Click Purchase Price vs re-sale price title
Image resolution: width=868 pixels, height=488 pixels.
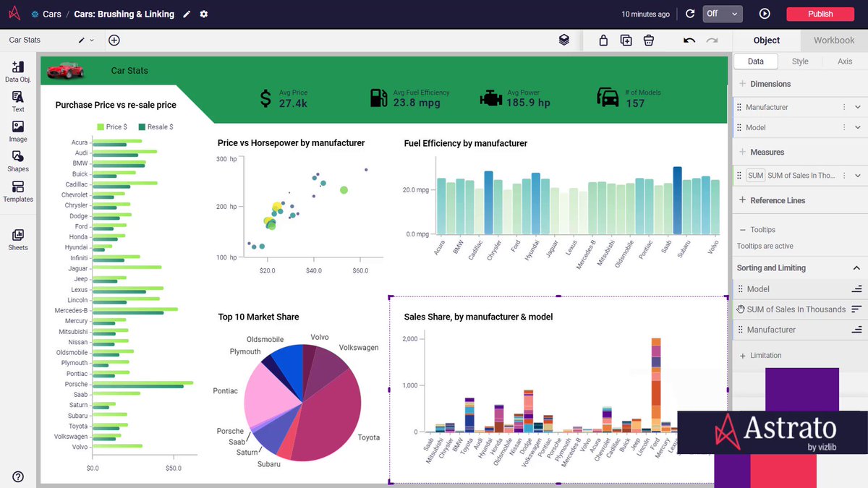[x=116, y=105]
